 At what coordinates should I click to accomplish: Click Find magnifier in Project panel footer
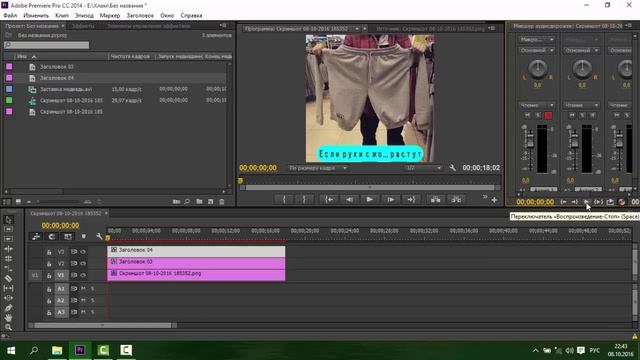point(187,202)
